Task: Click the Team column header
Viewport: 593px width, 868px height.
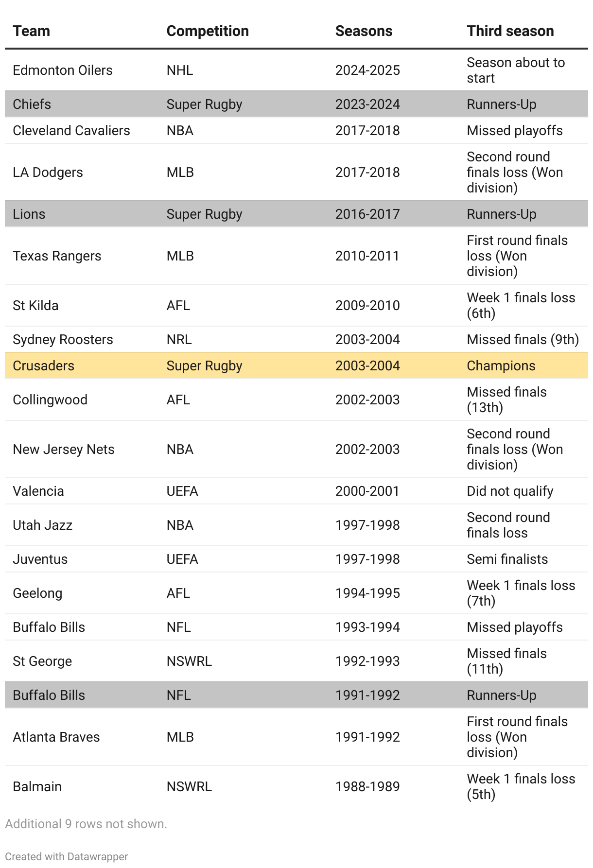Action: click(32, 31)
